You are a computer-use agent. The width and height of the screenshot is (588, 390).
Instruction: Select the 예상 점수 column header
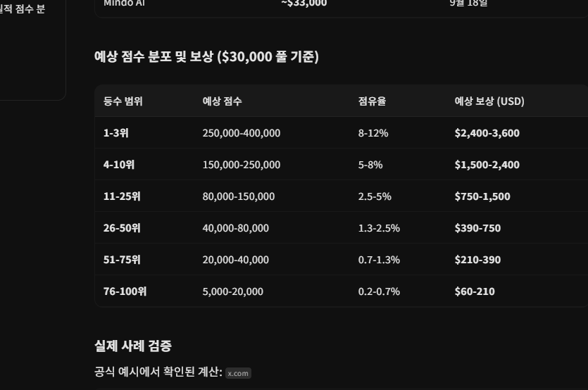tap(222, 101)
